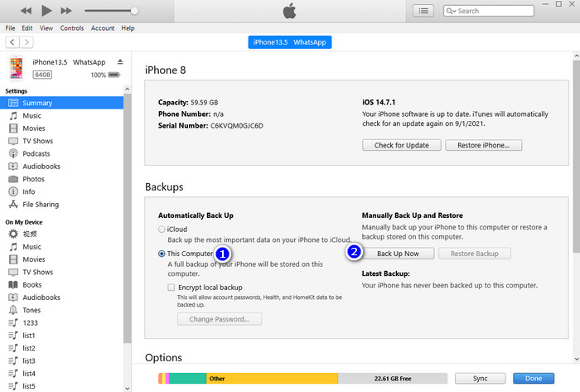Click the play button

[x=46, y=11]
